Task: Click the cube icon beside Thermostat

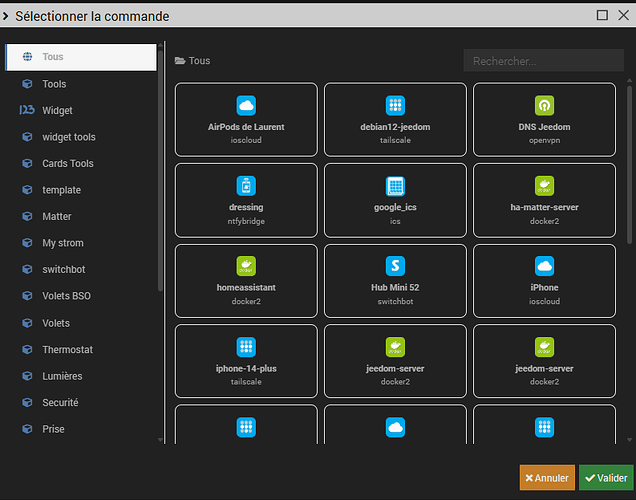Action: (x=27, y=350)
